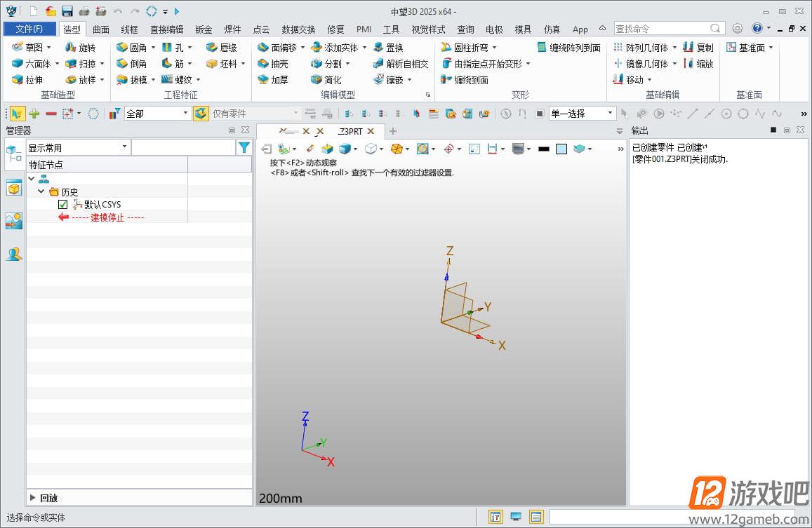Click the 缠绕阵列到面 wrap pattern tool
Image resolution: width=812 pixels, height=528 pixels.
tap(569, 48)
